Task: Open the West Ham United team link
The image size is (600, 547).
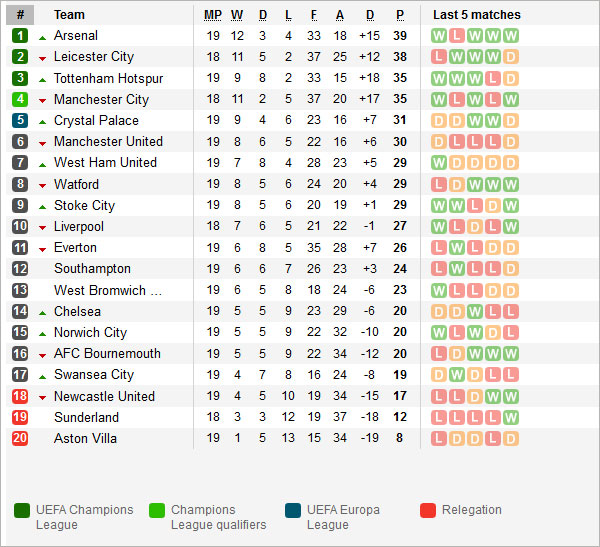Action: pos(105,163)
